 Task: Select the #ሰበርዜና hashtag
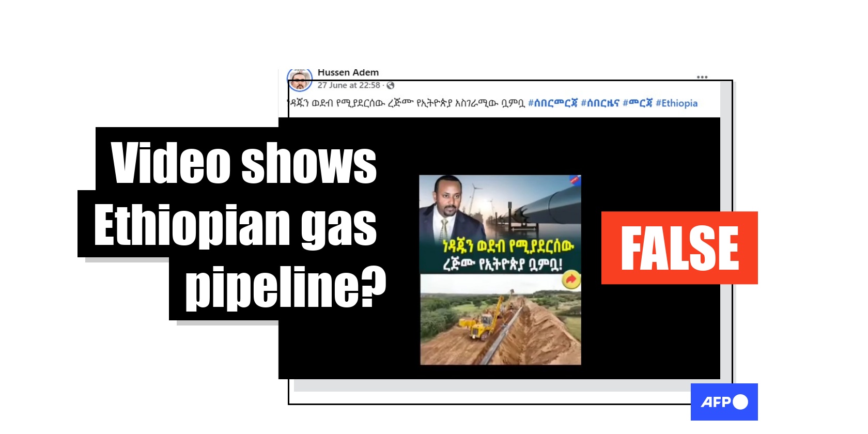point(600,103)
